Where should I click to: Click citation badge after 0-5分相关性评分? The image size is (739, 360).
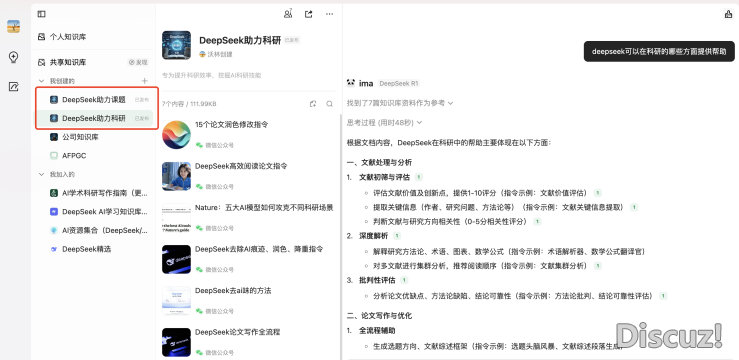(x=537, y=221)
